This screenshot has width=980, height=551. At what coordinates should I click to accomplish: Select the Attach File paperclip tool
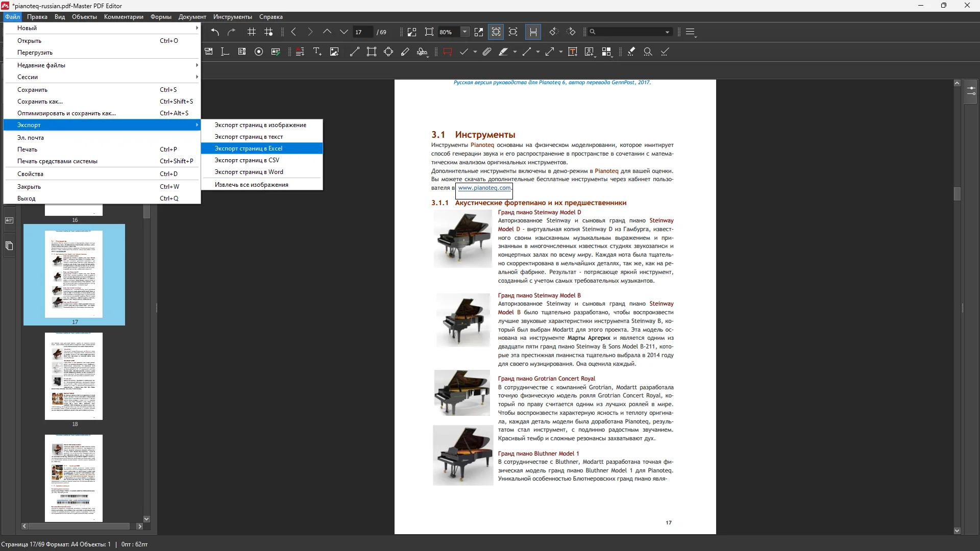point(487,52)
